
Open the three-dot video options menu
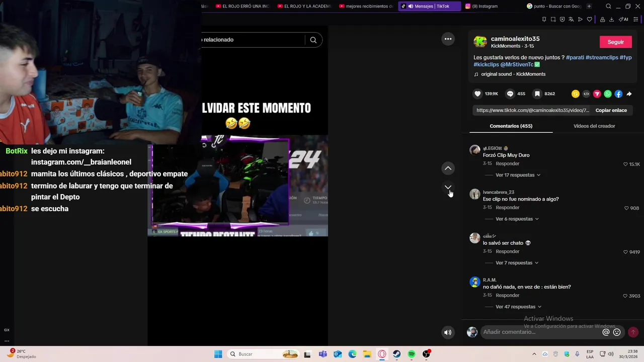(448, 39)
